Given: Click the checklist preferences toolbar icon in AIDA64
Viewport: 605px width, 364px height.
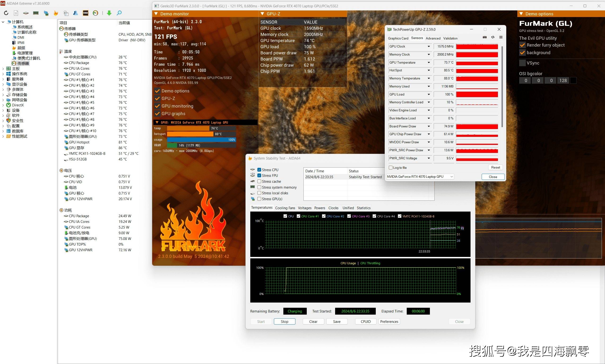Looking at the screenshot, I should coord(66,13).
